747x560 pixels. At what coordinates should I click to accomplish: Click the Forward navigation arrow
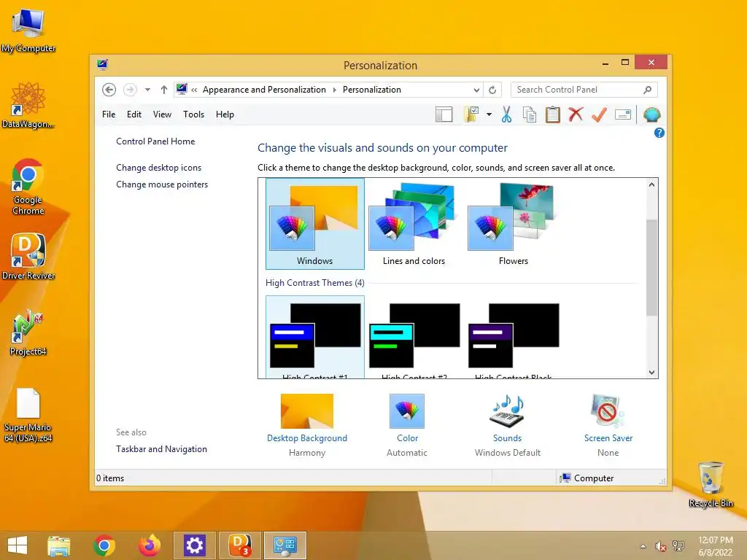pos(130,90)
